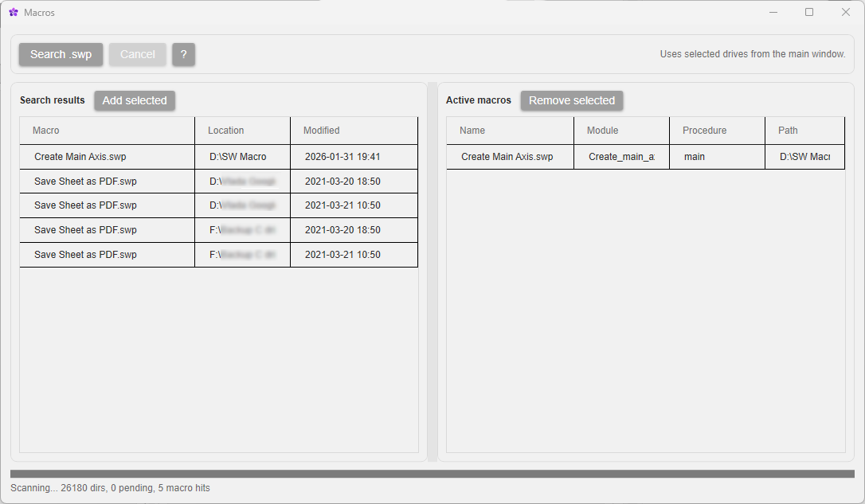Click the purple app icon in title bar
865x504 pixels.
coord(13,12)
